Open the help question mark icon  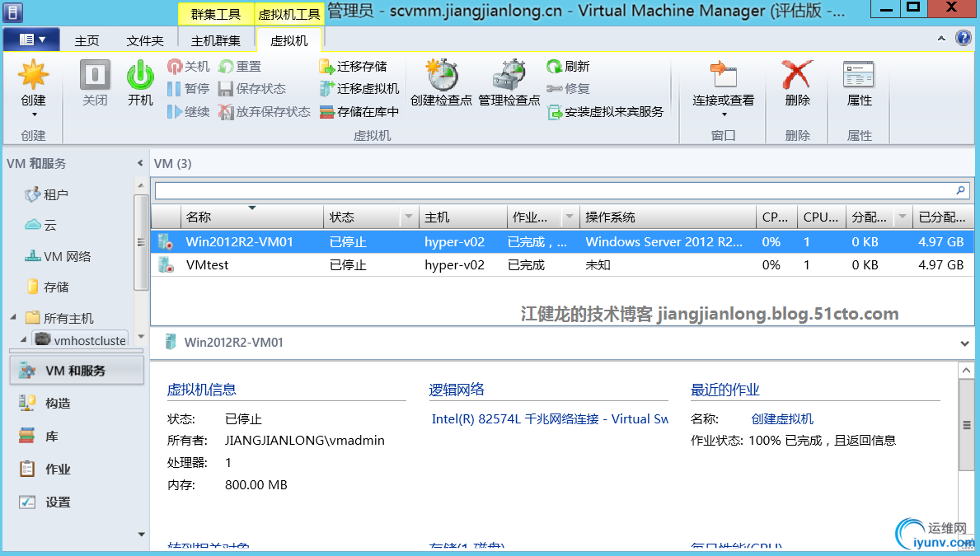coord(964,38)
